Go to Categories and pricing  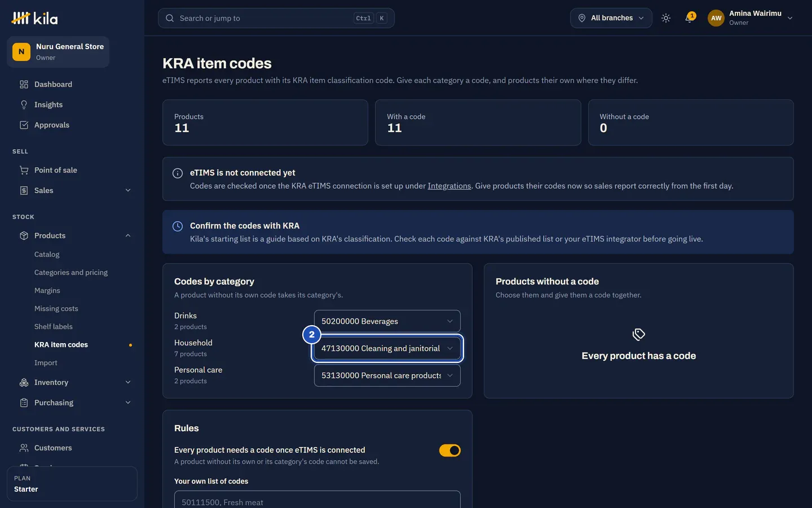click(x=72, y=273)
